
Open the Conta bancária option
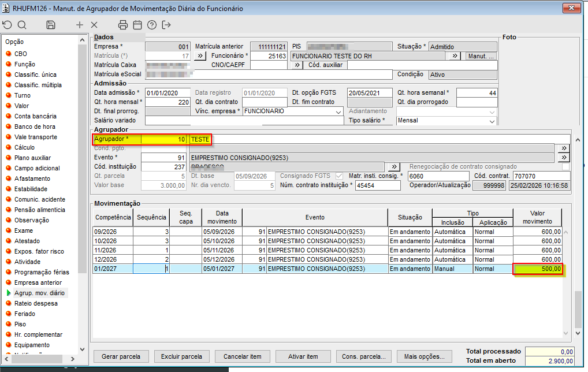coord(35,116)
